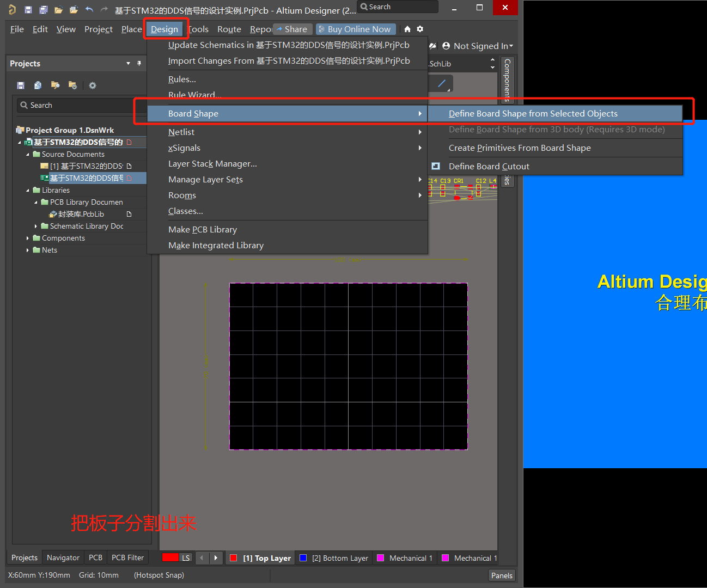
Task: Open settings gear icon in the top bar
Action: click(x=420, y=29)
